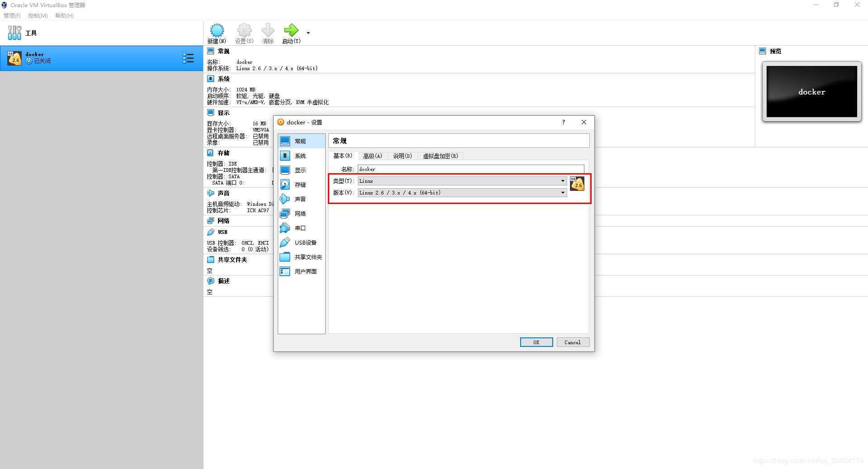Screen dimensions: 868x469
Task: Select 用户界面 category in settings dialog
Action: (301, 271)
